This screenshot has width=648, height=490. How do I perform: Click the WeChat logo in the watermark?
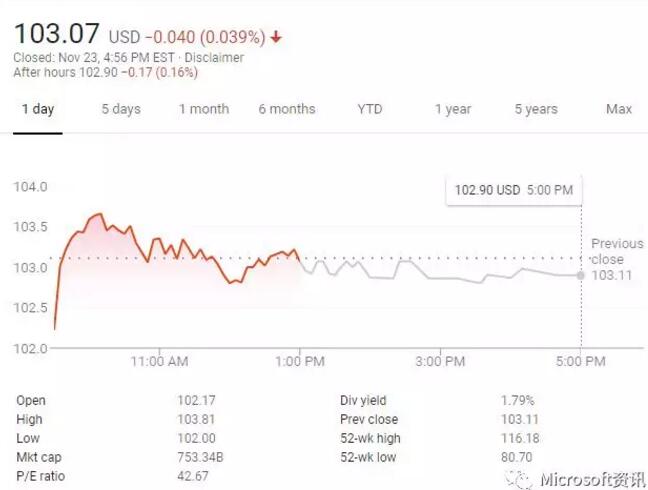coord(521,478)
